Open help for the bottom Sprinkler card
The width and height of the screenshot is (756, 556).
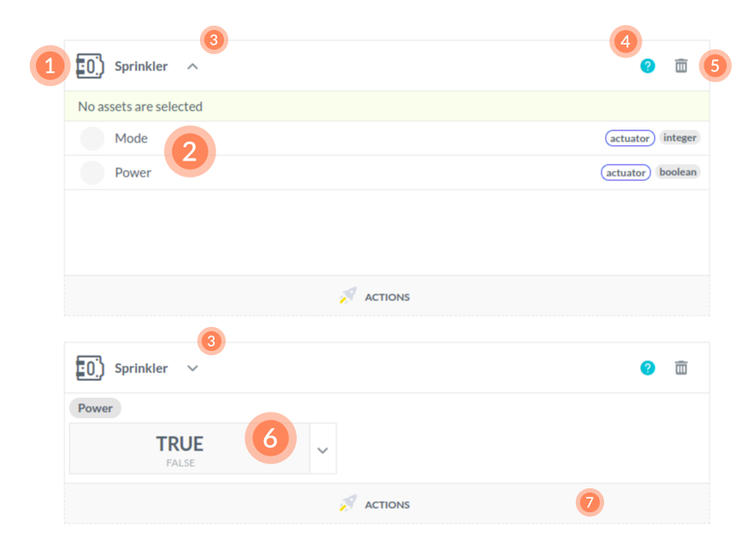coord(647,367)
